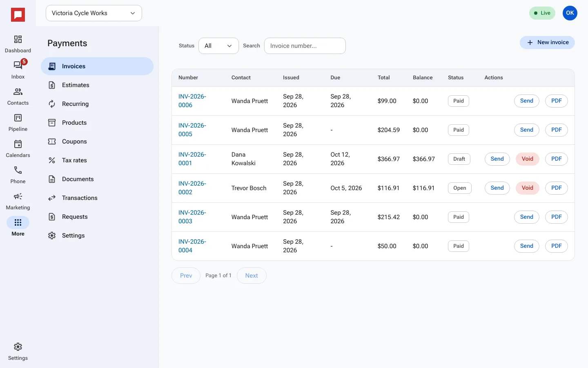588x368 pixels.
Task: Download the PDF for INV-2026-0006
Action: [557, 101]
